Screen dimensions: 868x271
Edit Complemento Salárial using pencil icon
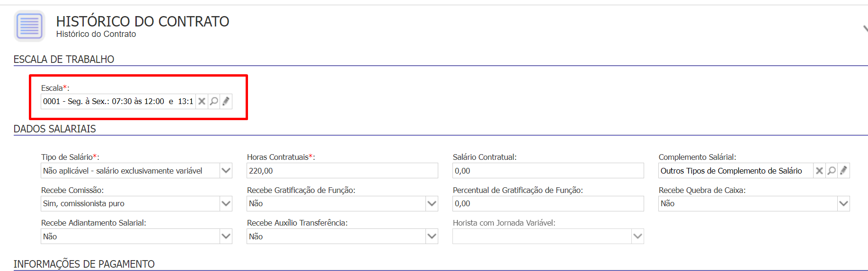coord(843,171)
